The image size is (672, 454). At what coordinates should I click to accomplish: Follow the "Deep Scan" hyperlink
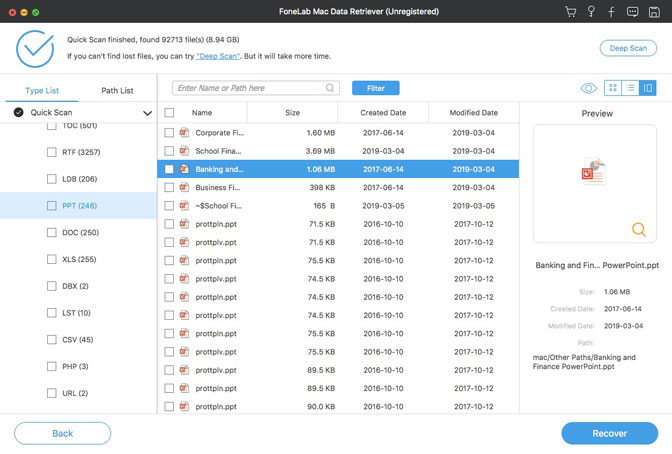pyautogui.click(x=218, y=56)
